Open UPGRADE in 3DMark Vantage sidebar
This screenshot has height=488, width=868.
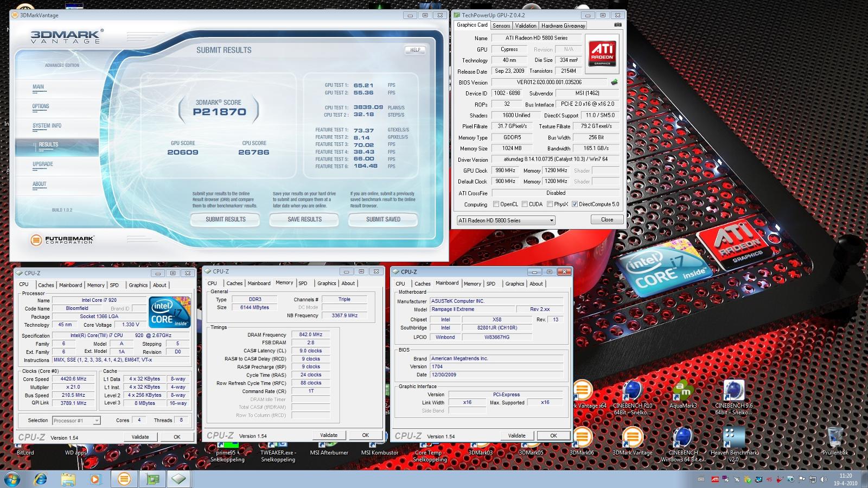[43, 164]
